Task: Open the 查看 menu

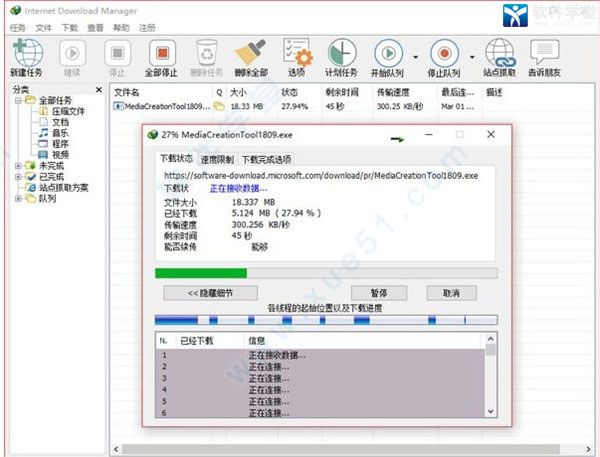Action: (95, 28)
